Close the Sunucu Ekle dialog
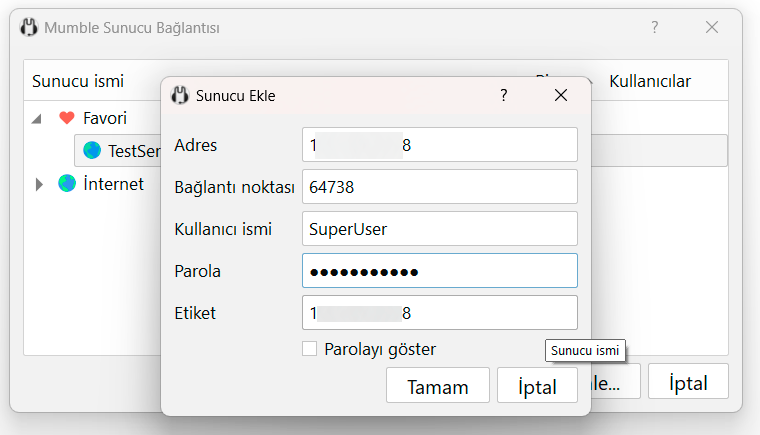Image resolution: width=760 pixels, height=435 pixels. [561, 96]
